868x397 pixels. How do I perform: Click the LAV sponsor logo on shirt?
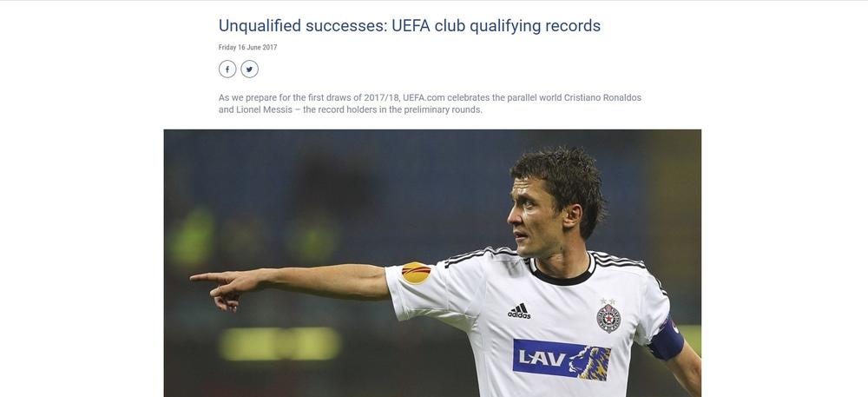point(562,360)
